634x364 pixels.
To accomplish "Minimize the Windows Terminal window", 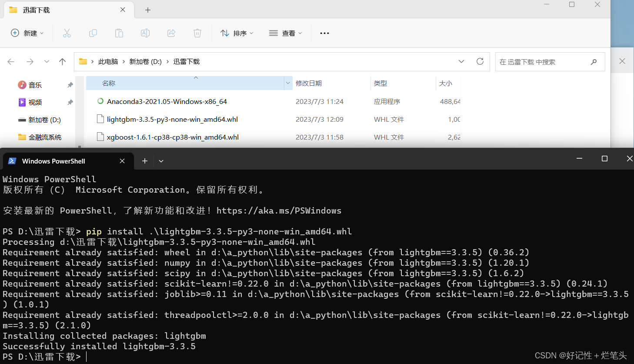I will coord(579,159).
